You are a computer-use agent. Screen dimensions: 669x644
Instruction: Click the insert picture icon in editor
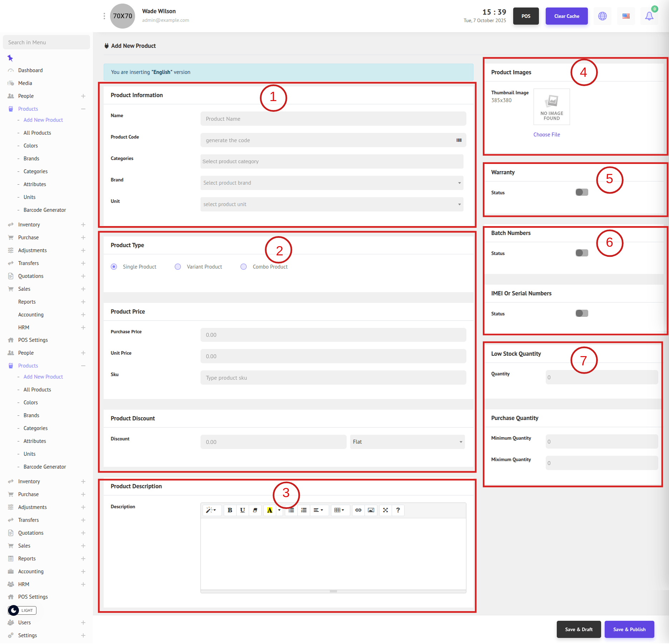tap(371, 510)
